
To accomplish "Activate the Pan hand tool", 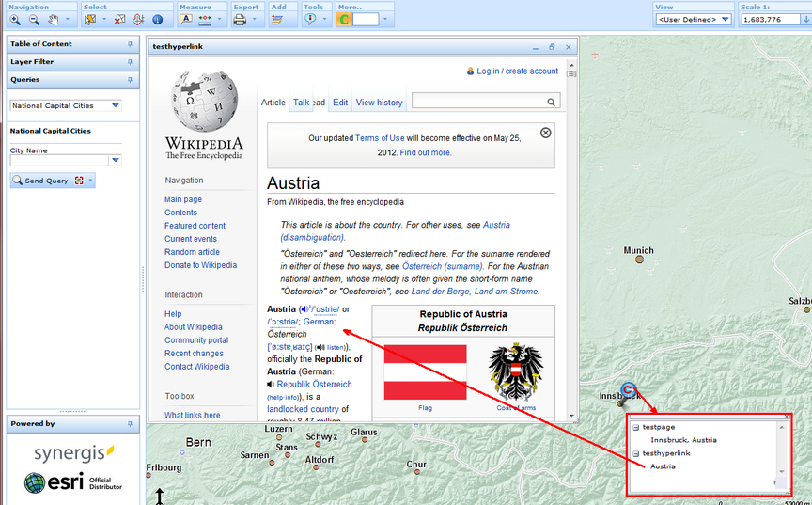I will (x=54, y=19).
